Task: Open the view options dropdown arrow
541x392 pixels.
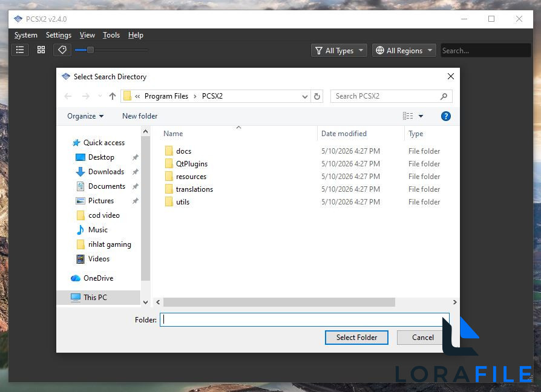Action: pos(421,116)
